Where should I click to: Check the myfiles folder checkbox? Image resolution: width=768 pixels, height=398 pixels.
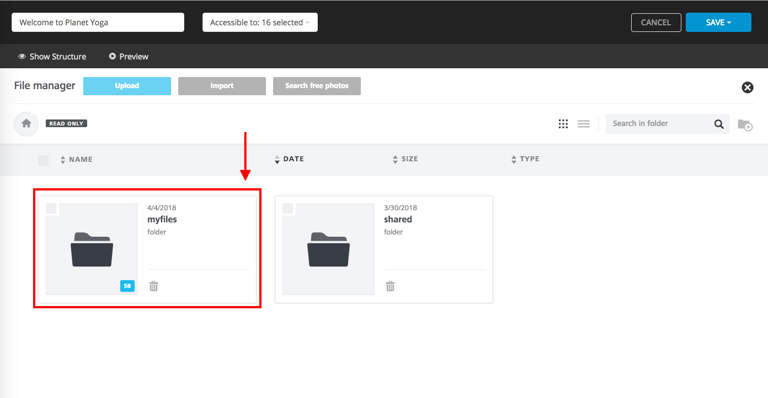point(51,209)
